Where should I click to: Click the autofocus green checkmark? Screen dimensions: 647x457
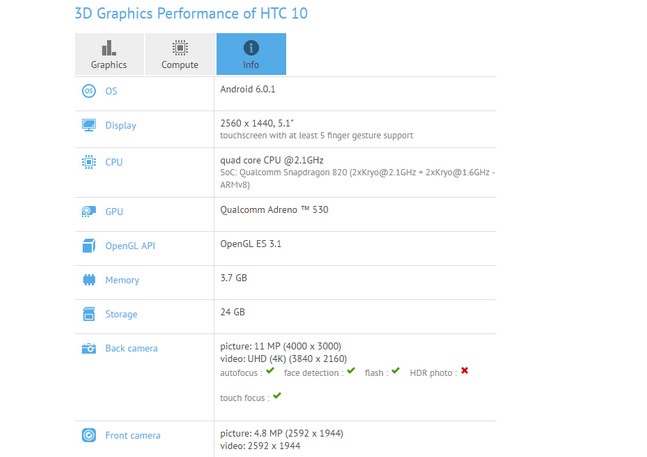tap(270, 371)
